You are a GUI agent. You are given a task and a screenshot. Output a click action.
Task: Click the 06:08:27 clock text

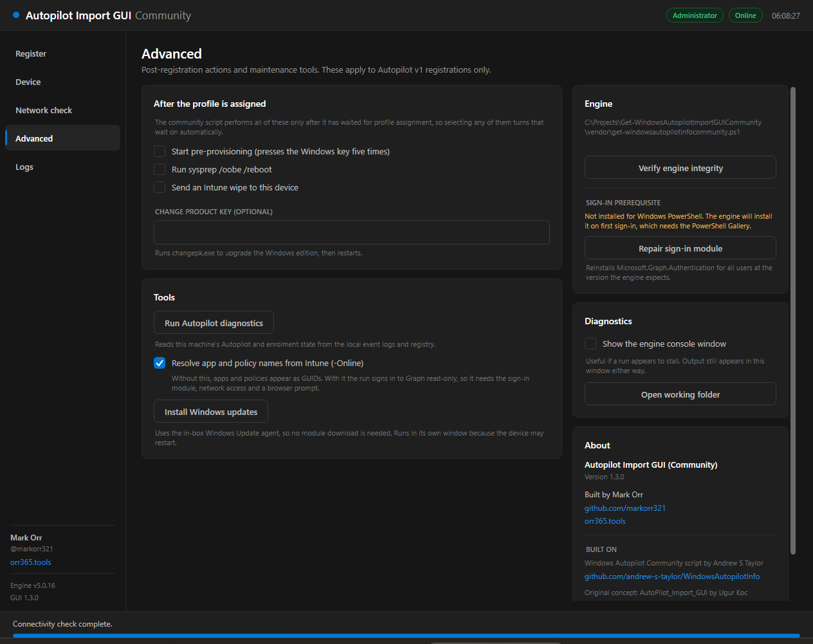786,15
